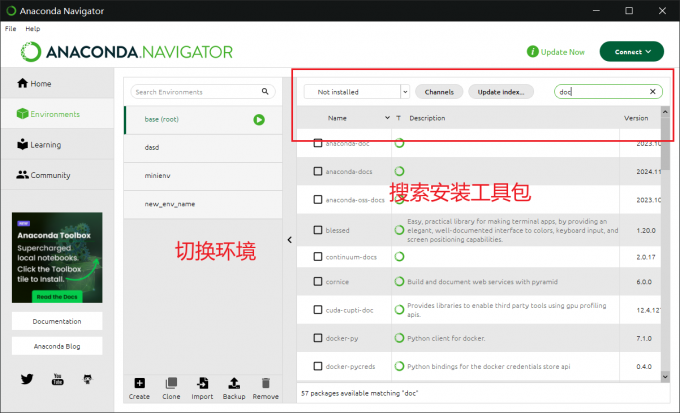Click the Update Now link

tap(556, 52)
